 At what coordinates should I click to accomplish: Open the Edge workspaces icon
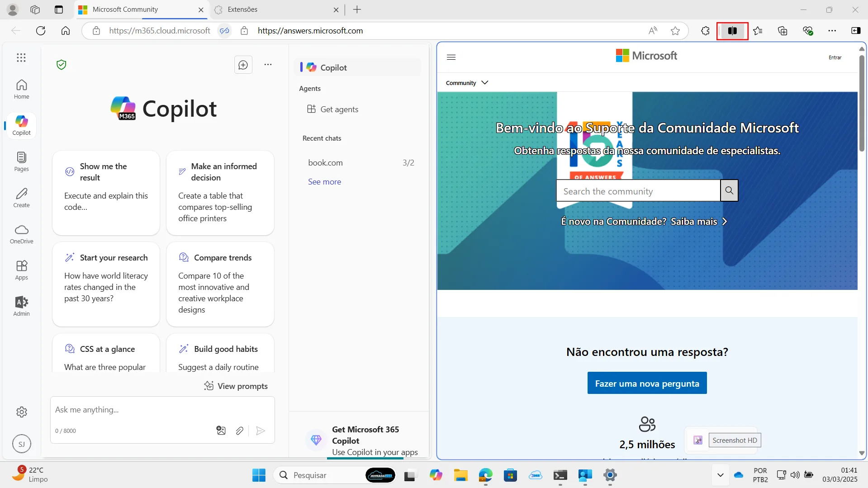(35, 9)
